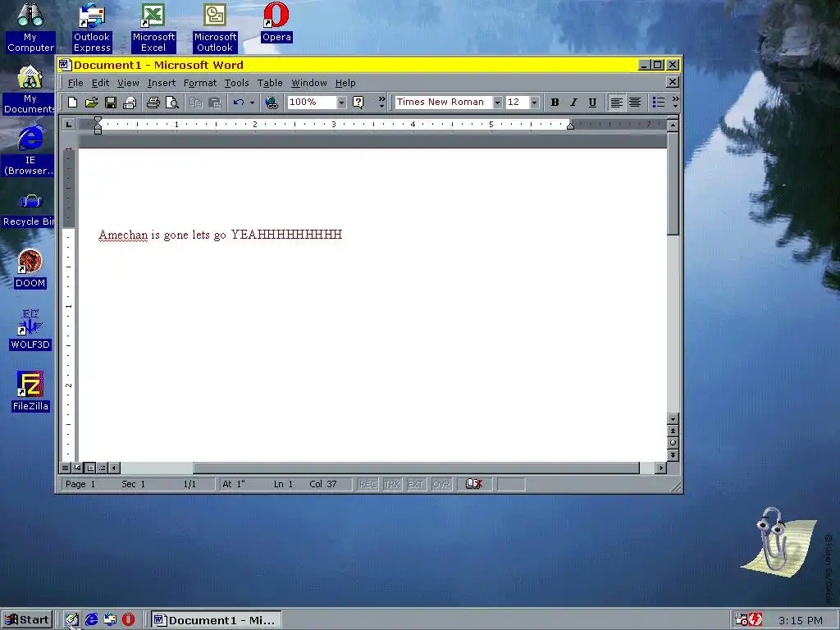
Task: Select the My Computer desktop icon
Action: coord(30,28)
